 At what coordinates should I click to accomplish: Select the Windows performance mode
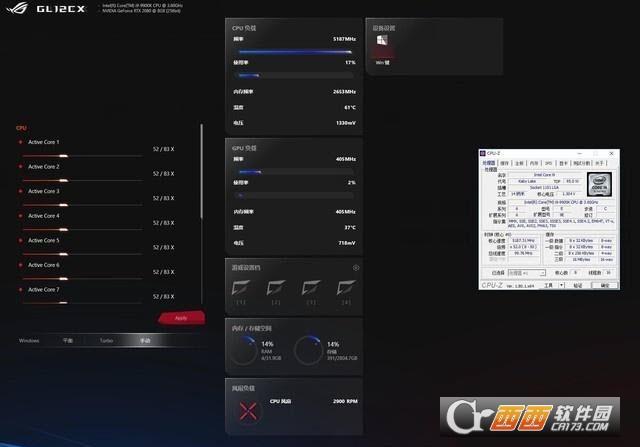[x=29, y=340]
